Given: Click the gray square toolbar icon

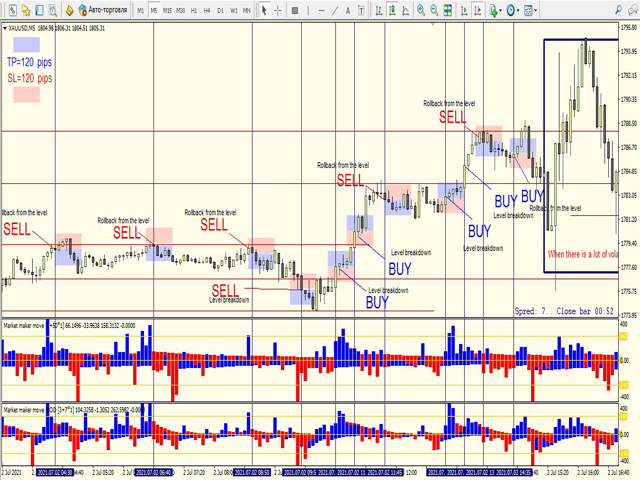Looking at the screenshot, I should pos(295,10).
